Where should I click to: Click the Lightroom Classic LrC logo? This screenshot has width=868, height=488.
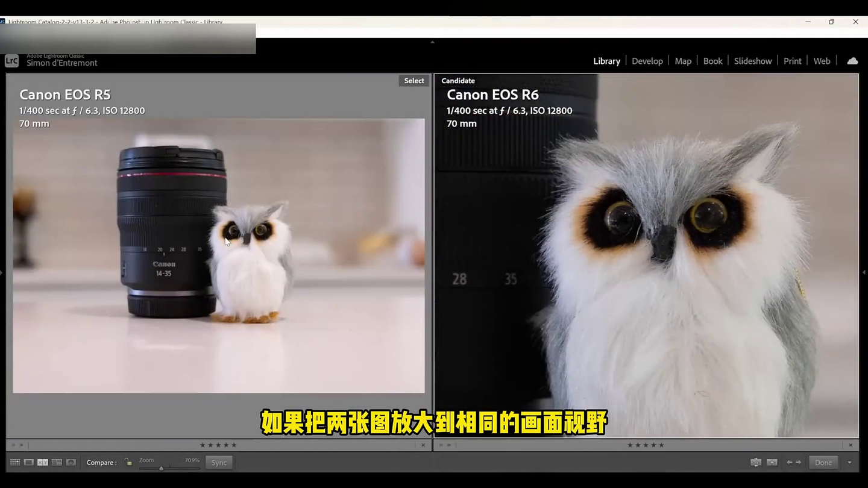tap(11, 61)
